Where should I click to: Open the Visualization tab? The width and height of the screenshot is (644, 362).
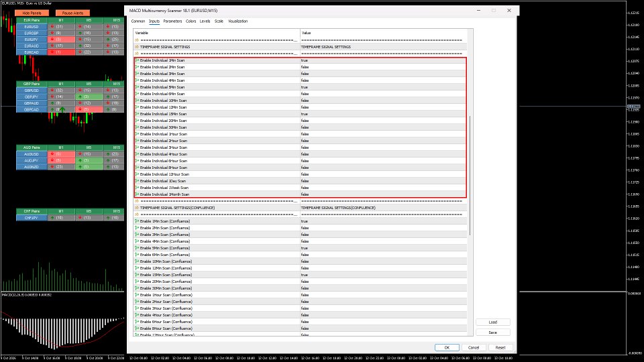tap(237, 21)
